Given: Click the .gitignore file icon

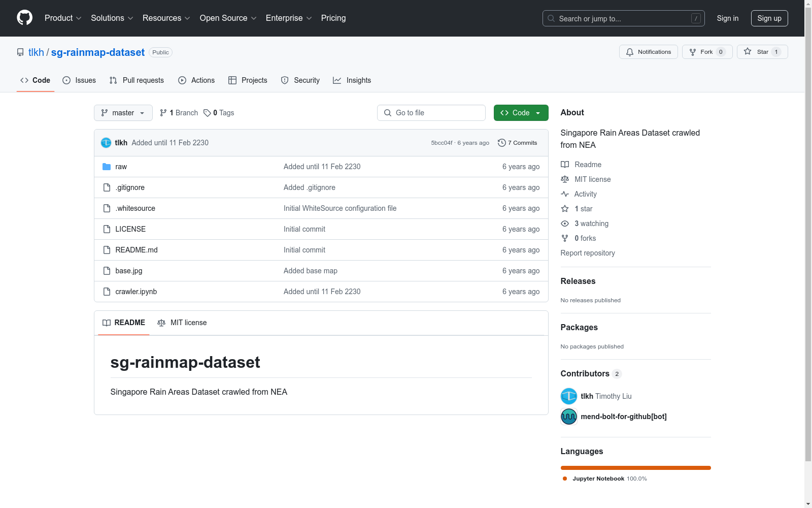Looking at the screenshot, I should coord(107,187).
